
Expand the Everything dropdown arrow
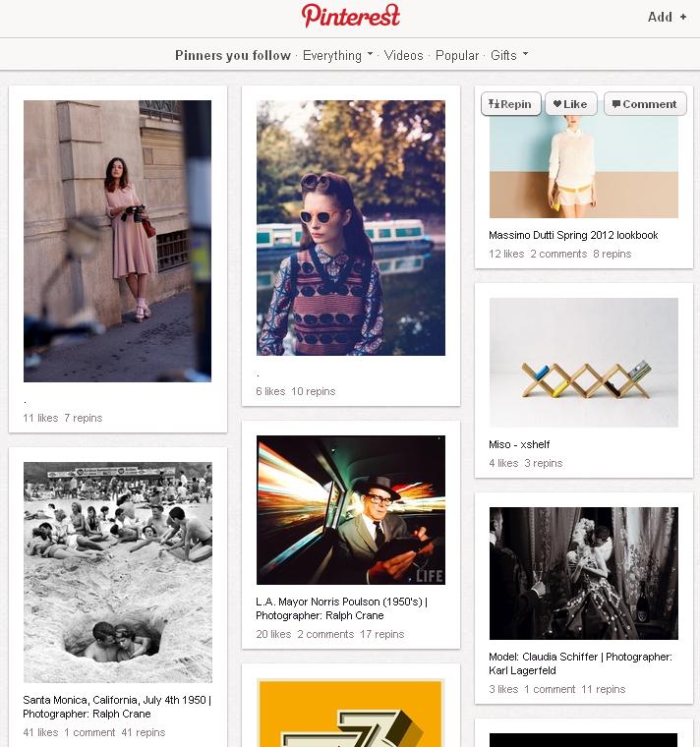pyautogui.click(x=371, y=55)
